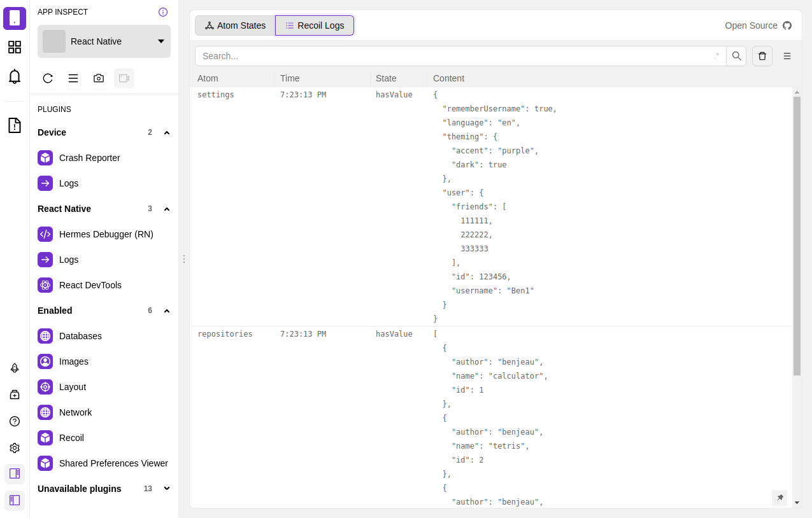Open the notifications bell

click(x=15, y=77)
